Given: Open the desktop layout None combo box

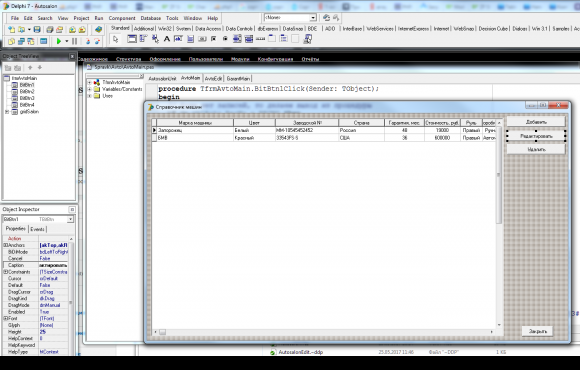Looking at the screenshot, I should coord(290,18).
